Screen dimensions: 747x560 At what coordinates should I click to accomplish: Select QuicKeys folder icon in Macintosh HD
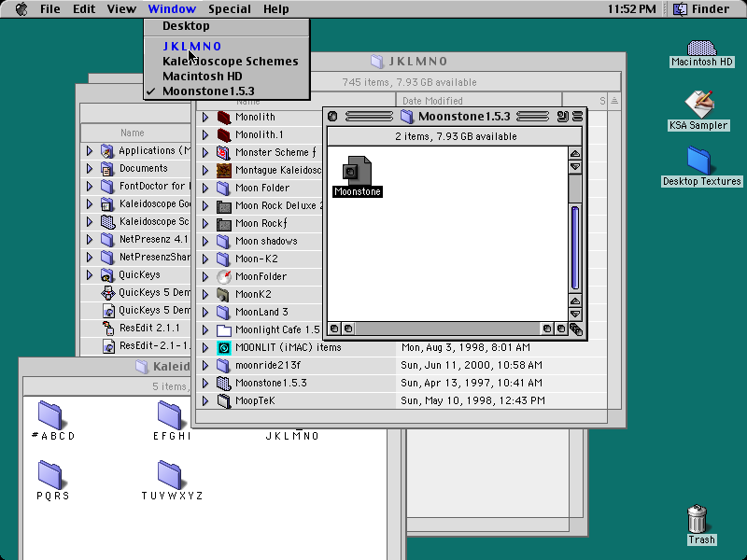(107, 274)
